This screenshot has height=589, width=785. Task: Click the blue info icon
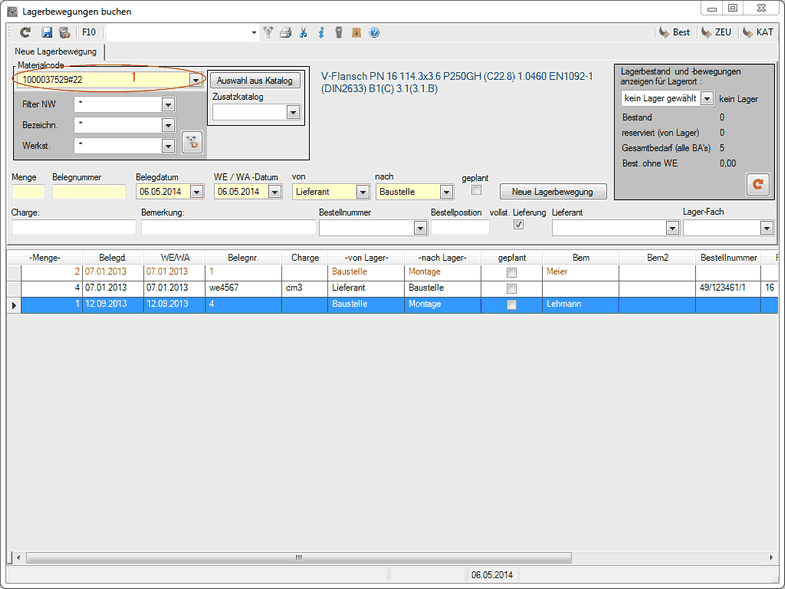coord(321,33)
